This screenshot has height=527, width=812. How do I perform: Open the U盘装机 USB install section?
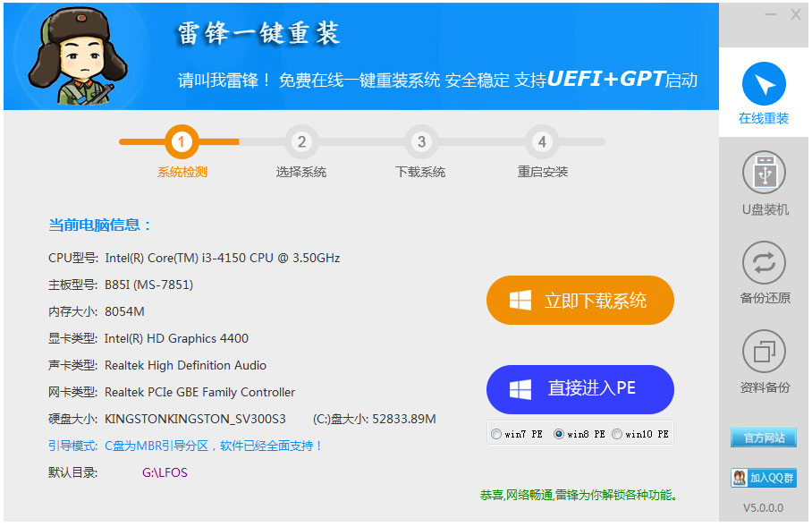[765, 183]
